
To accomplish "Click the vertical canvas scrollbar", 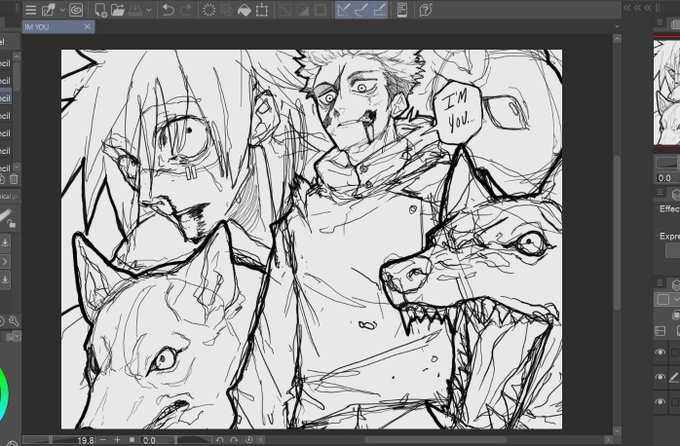I will [x=617, y=234].
